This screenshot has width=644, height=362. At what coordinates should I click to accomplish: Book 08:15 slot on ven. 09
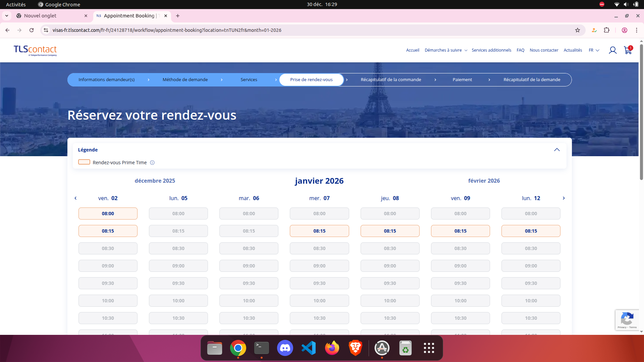click(461, 231)
